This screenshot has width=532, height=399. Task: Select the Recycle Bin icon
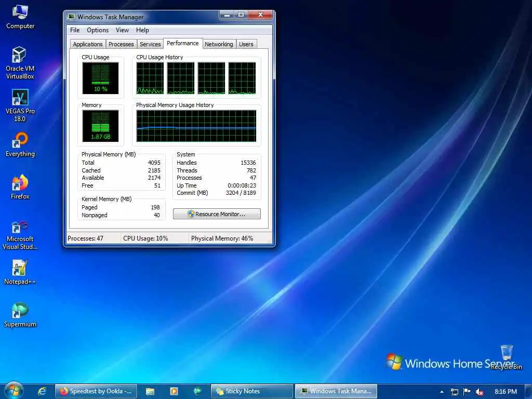(506, 357)
